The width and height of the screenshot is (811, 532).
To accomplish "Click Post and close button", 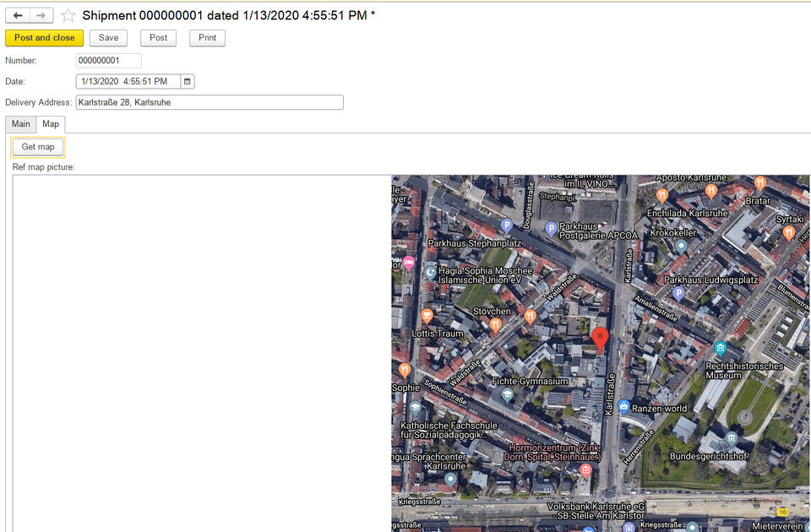I will click(x=45, y=38).
